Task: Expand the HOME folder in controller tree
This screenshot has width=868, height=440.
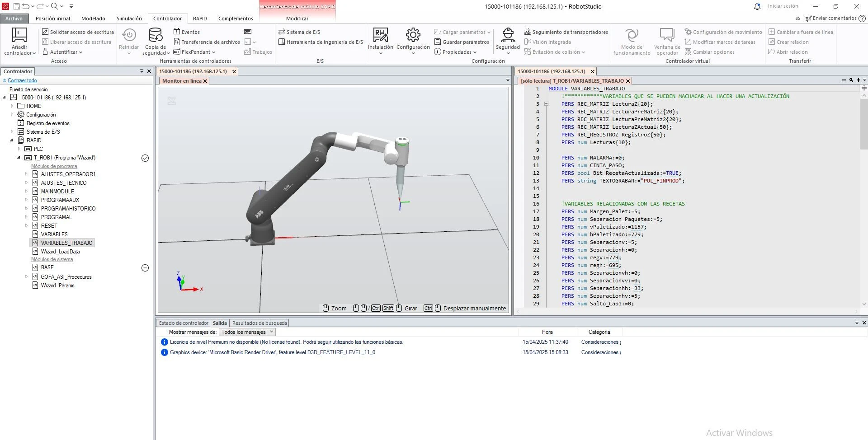Action: [x=11, y=106]
